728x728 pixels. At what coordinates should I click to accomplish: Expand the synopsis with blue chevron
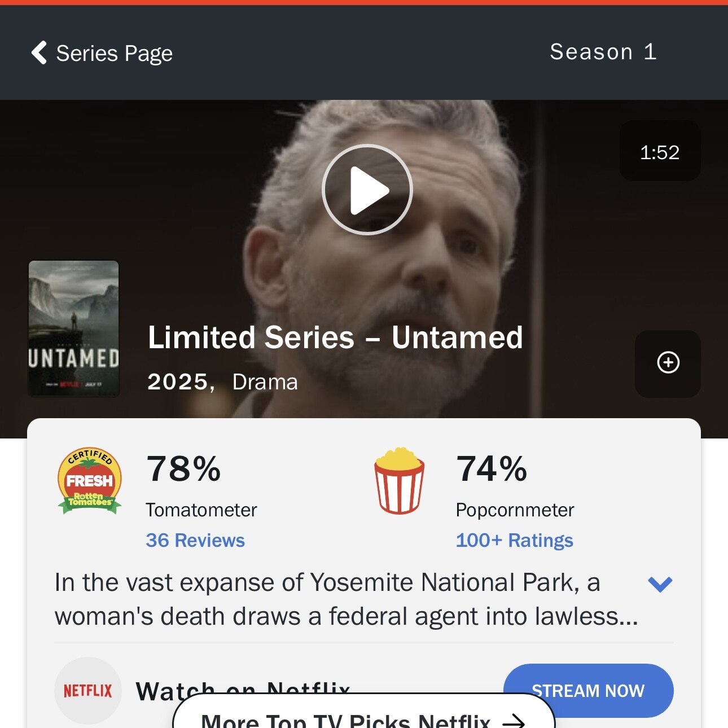660,584
